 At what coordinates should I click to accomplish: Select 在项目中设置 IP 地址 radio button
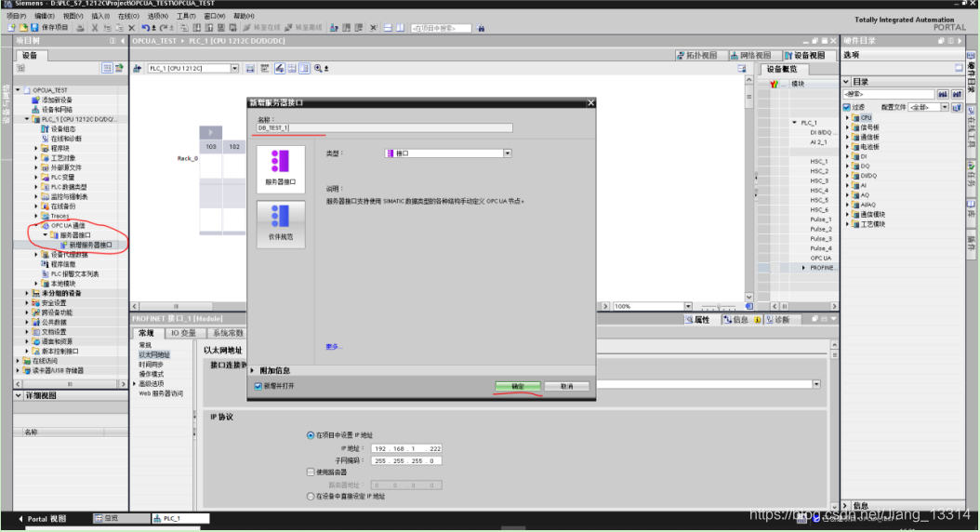click(x=311, y=435)
